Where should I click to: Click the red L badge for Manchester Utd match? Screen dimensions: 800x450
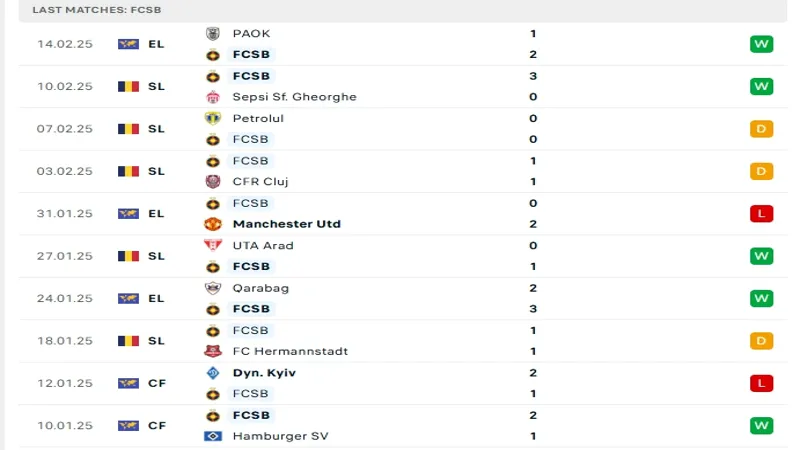(762, 214)
